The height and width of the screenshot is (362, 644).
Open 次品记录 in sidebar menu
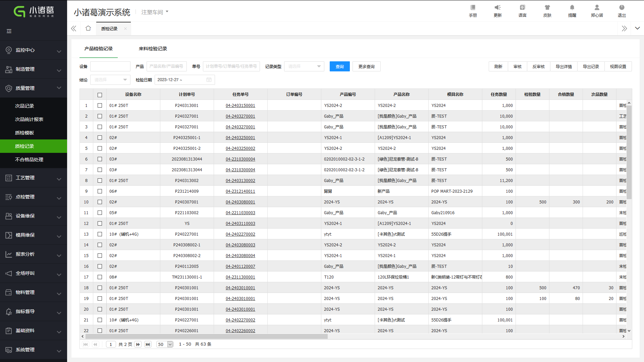(x=24, y=106)
